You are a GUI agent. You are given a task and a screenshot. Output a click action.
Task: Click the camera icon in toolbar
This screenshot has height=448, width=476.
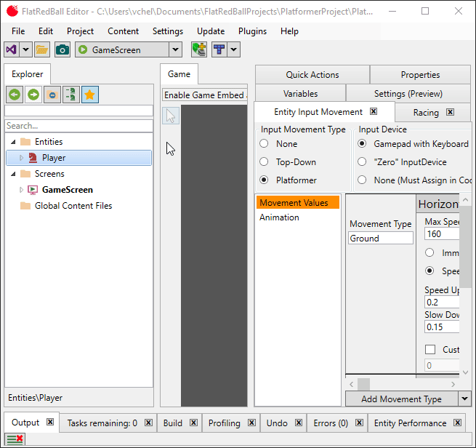pyautogui.click(x=62, y=49)
